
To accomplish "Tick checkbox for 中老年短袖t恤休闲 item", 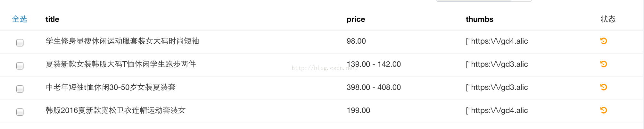I will pyautogui.click(x=20, y=89).
